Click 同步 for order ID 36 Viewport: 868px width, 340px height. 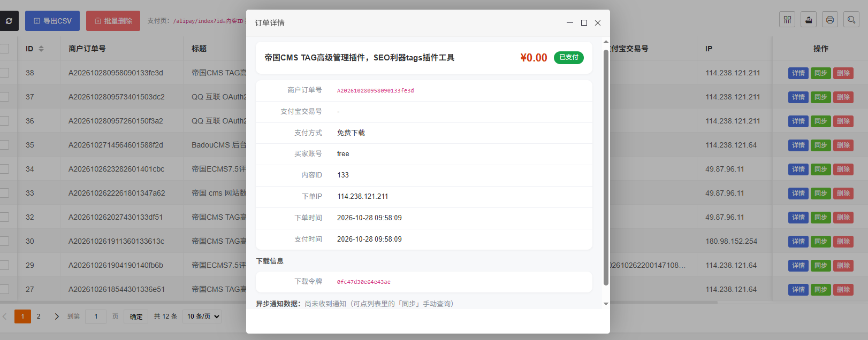point(821,121)
